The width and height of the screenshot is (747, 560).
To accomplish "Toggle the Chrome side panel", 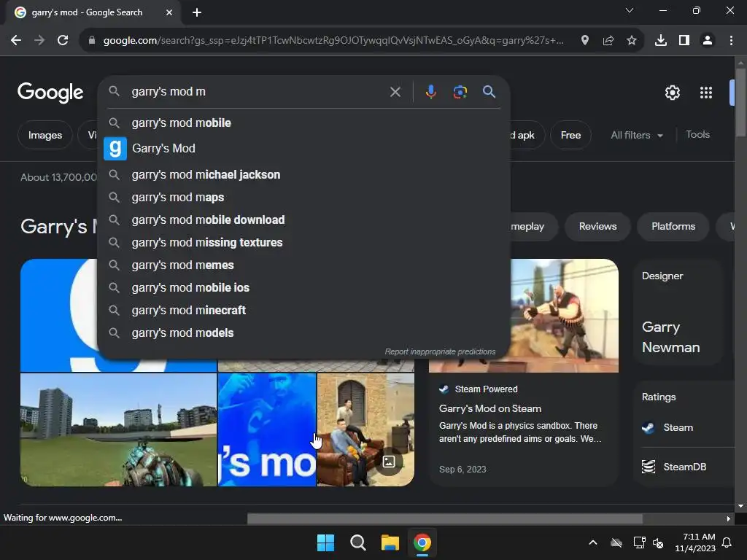I will 684,41.
